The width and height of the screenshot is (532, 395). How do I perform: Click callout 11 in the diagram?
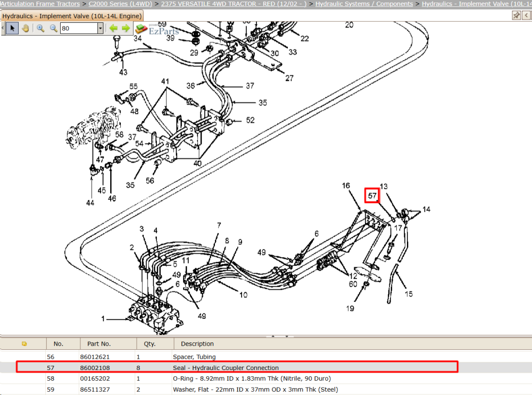[186, 260]
